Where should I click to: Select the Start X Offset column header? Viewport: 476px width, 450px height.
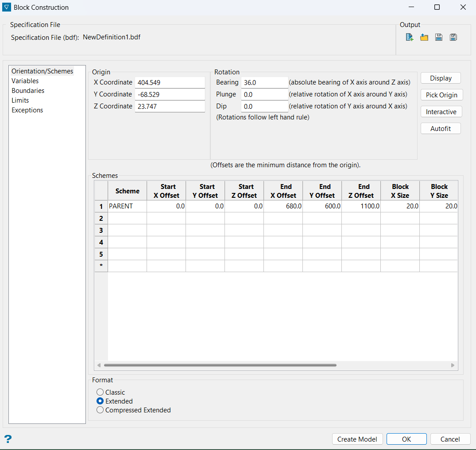click(x=166, y=191)
